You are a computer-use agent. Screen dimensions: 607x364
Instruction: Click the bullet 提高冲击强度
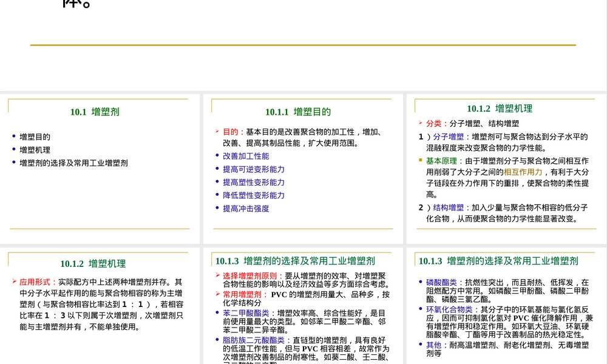[246, 209]
